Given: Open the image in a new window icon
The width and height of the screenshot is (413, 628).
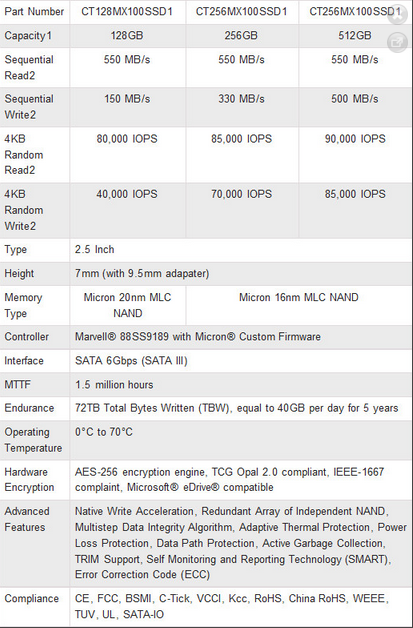Looking at the screenshot, I should [397, 41].
